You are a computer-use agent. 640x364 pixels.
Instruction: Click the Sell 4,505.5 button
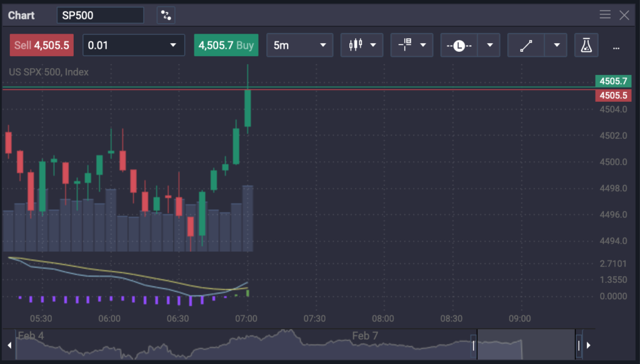click(x=41, y=44)
